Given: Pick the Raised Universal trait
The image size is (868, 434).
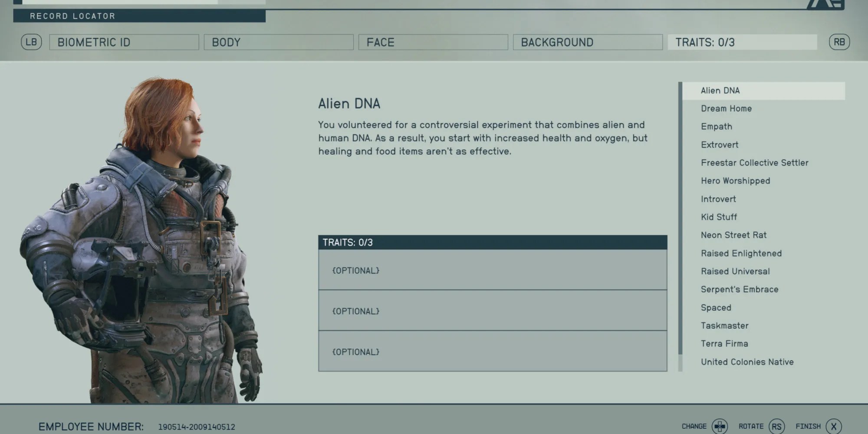Looking at the screenshot, I should coord(764,271).
